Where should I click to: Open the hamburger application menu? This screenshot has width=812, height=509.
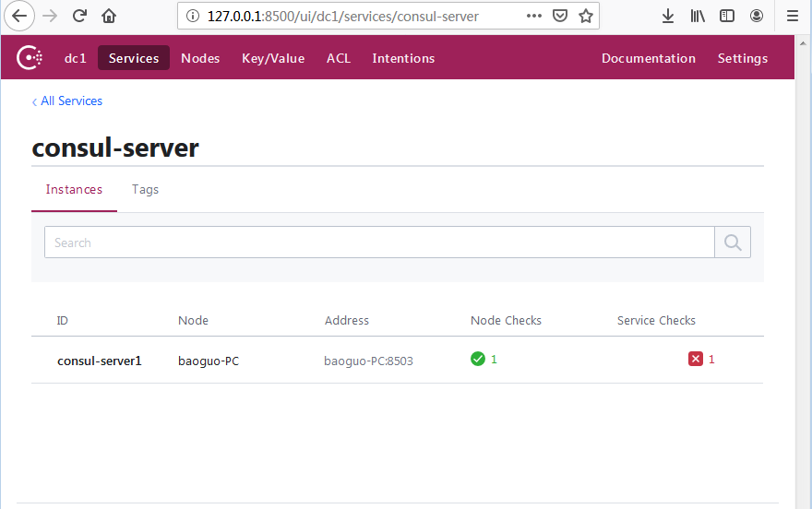pos(793,16)
